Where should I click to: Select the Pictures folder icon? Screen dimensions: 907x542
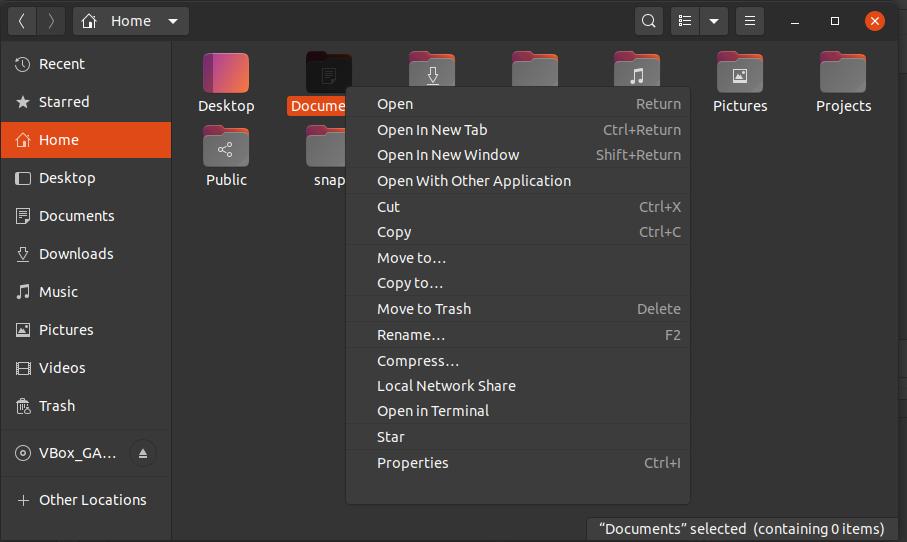[740, 73]
